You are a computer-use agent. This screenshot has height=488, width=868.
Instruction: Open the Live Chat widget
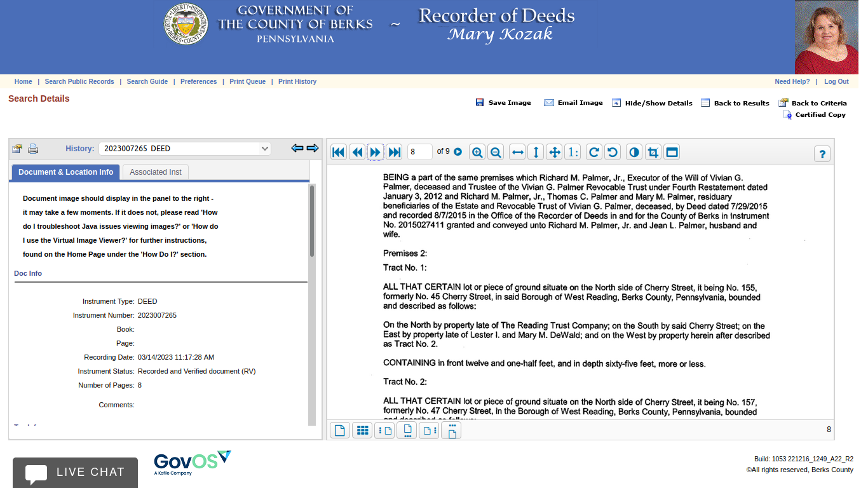(75, 472)
